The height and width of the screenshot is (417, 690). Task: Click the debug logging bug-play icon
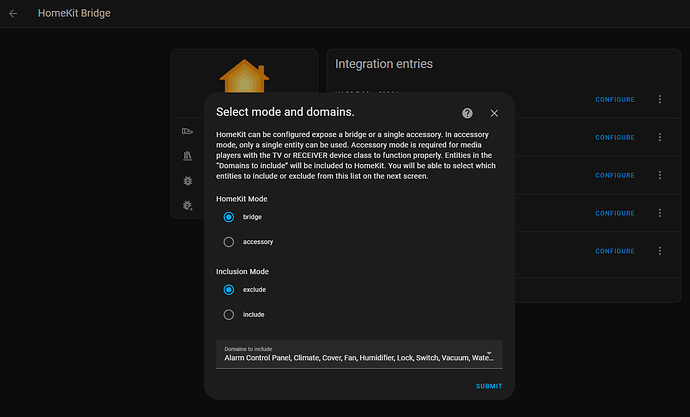[x=187, y=205]
